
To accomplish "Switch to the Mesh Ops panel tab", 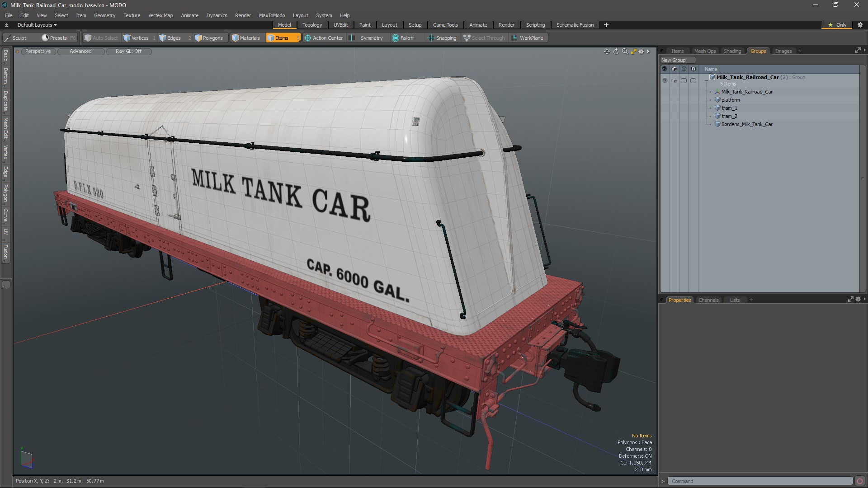I will pos(705,51).
